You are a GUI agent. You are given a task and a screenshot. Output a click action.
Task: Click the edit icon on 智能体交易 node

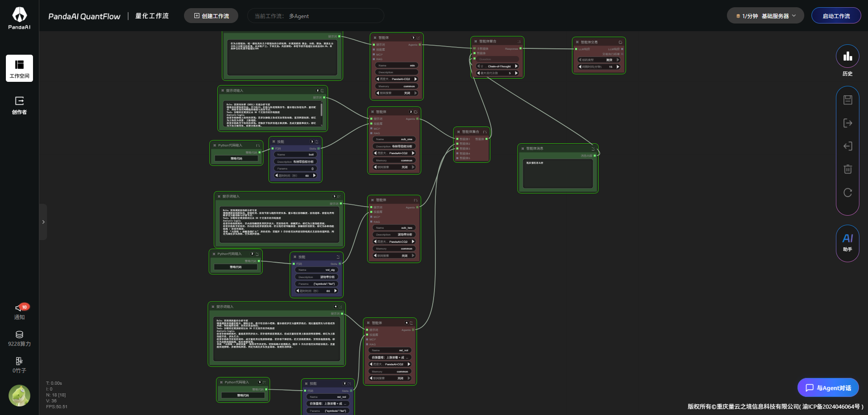620,42
